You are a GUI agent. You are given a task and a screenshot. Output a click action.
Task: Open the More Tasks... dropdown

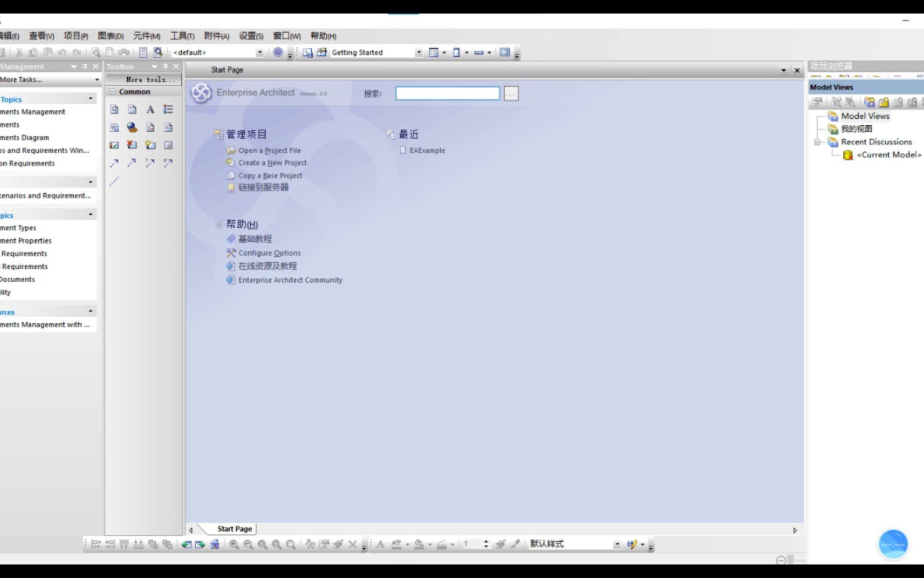click(x=97, y=80)
